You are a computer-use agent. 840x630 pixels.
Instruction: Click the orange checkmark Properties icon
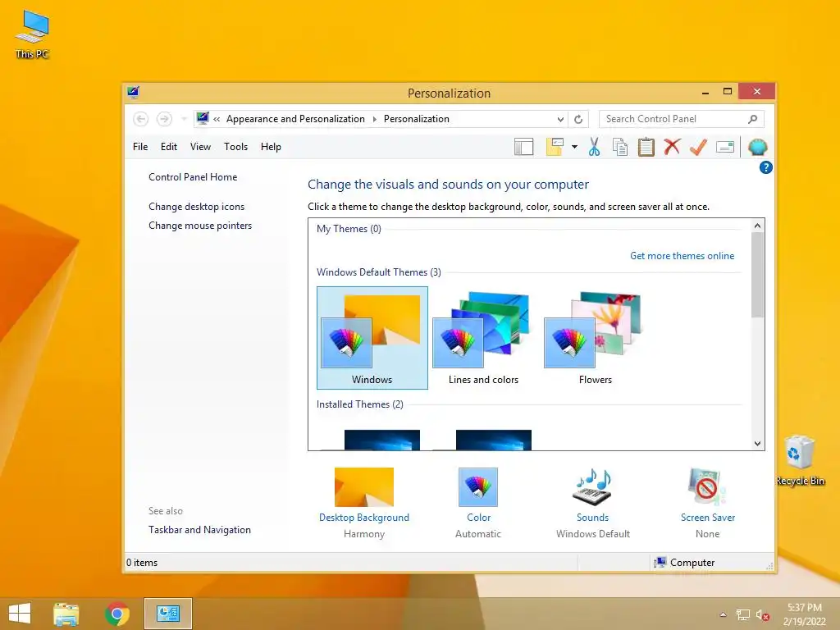coord(698,147)
